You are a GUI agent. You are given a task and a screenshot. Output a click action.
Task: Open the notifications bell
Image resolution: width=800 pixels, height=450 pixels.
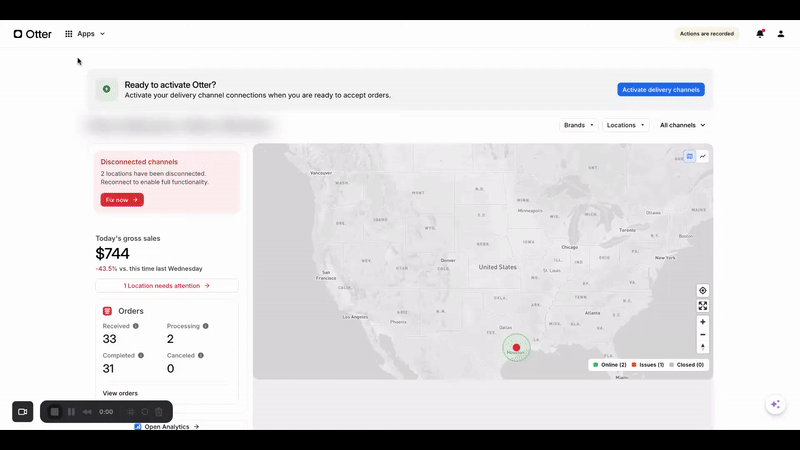(x=760, y=34)
